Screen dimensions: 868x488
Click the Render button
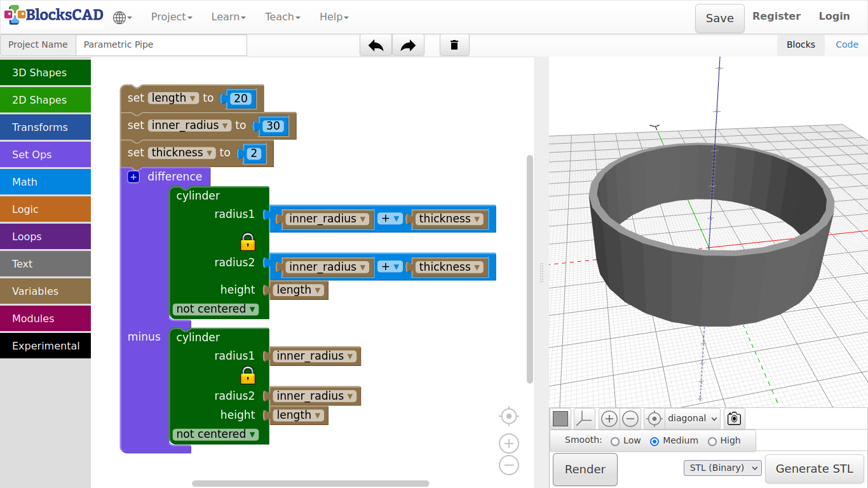pyautogui.click(x=585, y=470)
